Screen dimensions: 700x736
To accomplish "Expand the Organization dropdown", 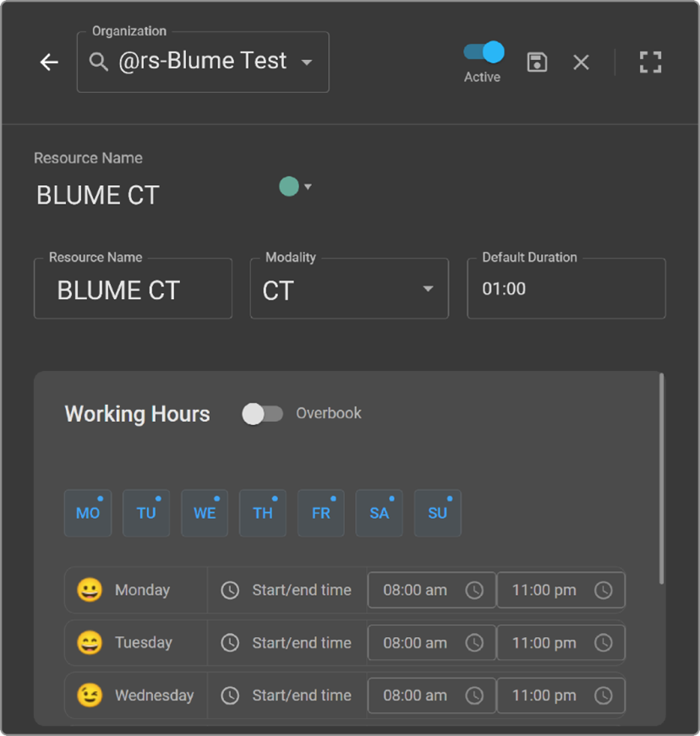I will [307, 63].
